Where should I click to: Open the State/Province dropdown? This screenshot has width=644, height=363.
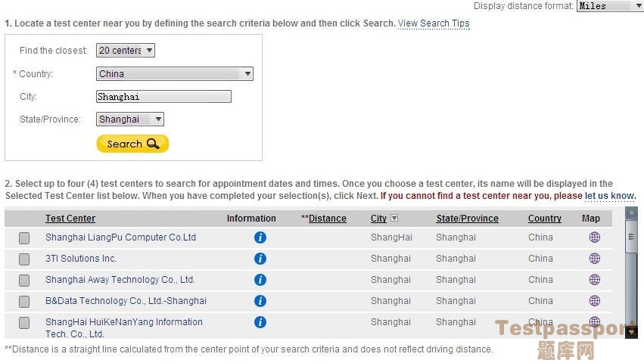[x=130, y=119]
